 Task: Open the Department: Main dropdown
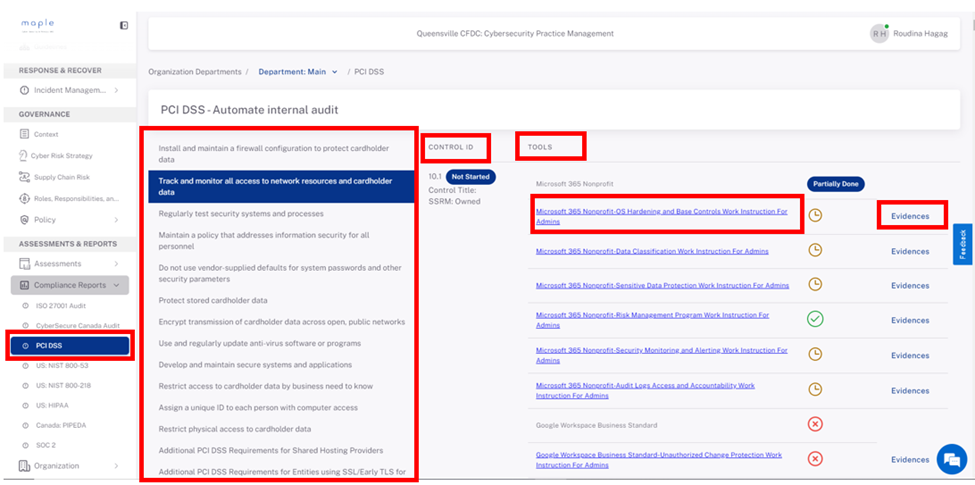coord(298,72)
